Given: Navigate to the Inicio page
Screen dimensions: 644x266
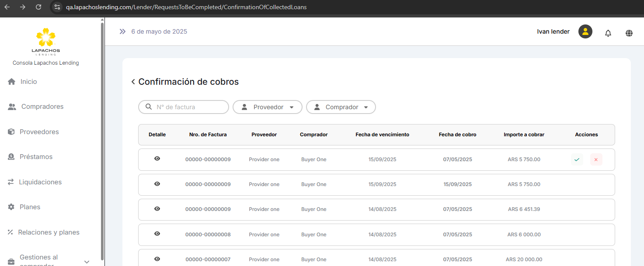Looking at the screenshot, I should (28, 82).
